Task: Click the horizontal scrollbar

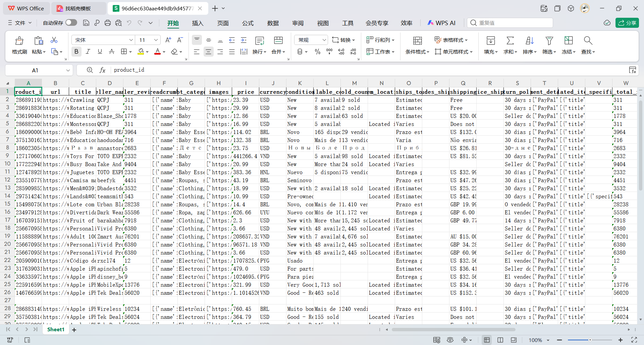Action: pyautogui.click(x=453, y=330)
